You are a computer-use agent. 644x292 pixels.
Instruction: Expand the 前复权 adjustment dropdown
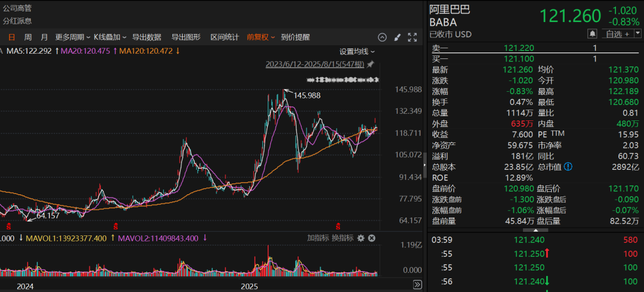click(x=261, y=37)
